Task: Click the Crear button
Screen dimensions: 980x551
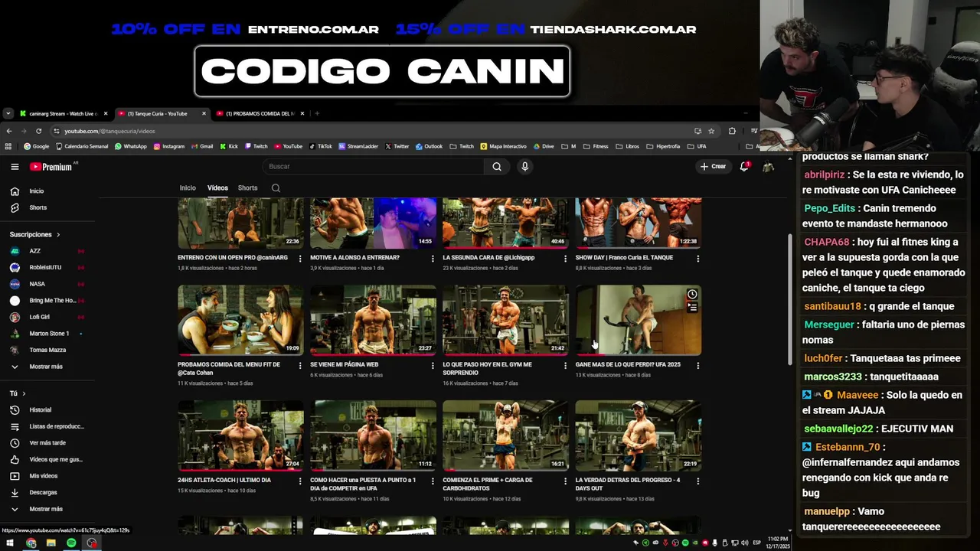Action: point(712,166)
